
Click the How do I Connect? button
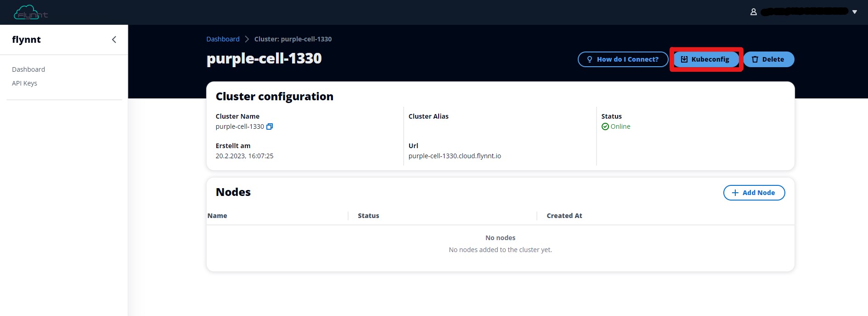pos(623,59)
